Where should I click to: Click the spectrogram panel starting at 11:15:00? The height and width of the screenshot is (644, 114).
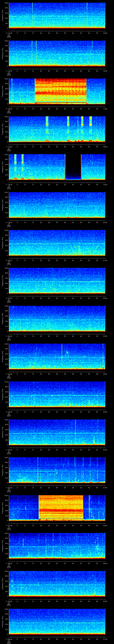pyautogui.click(x=57, y=54)
